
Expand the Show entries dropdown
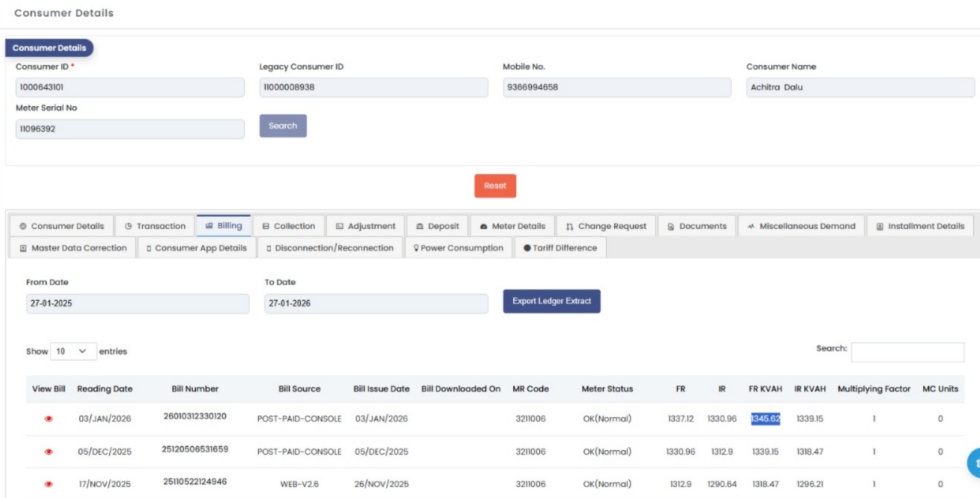tap(73, 351)
